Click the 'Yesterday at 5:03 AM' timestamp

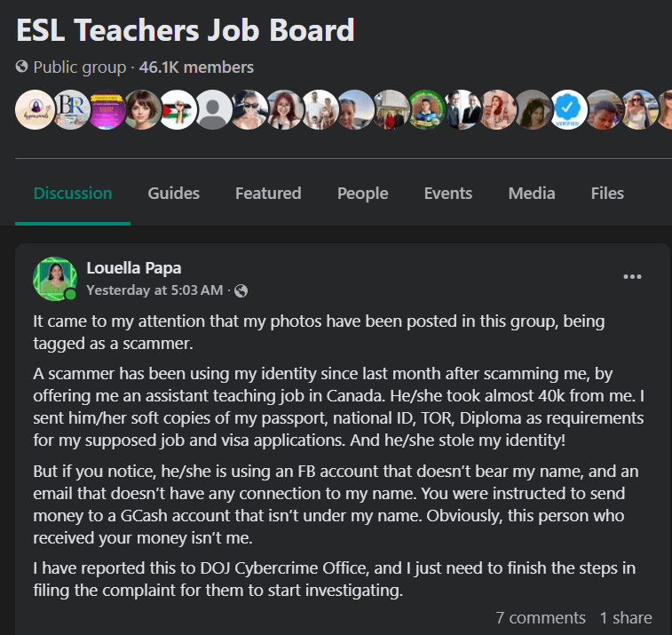pyautogui.click(x=154, y=290)
